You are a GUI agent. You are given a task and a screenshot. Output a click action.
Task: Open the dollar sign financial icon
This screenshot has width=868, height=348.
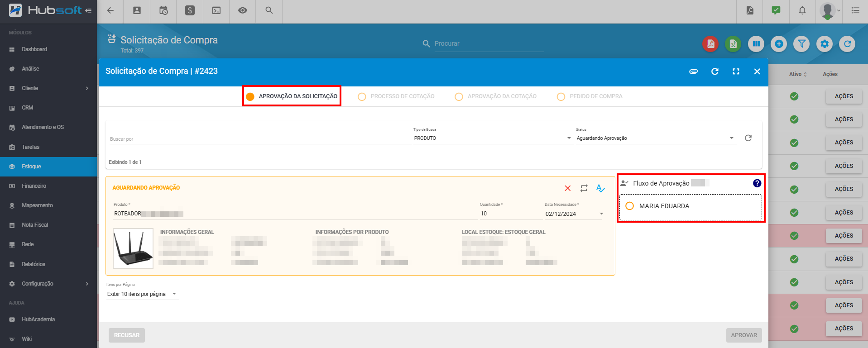coord(190,10)
